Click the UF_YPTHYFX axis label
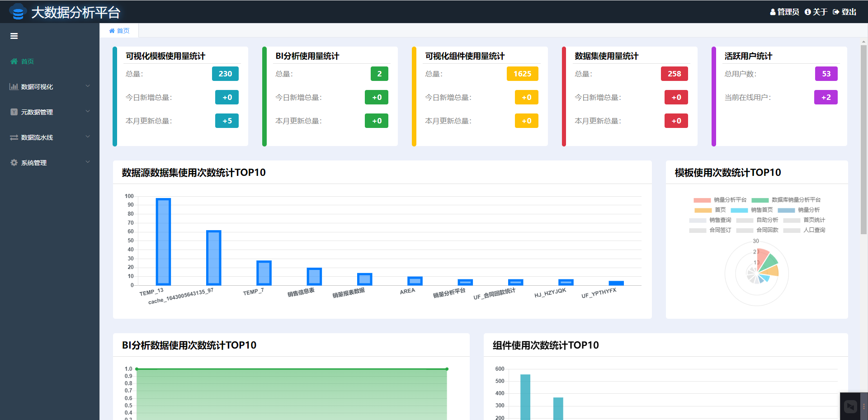Screen dimensions: 868x420 (599, 293)
